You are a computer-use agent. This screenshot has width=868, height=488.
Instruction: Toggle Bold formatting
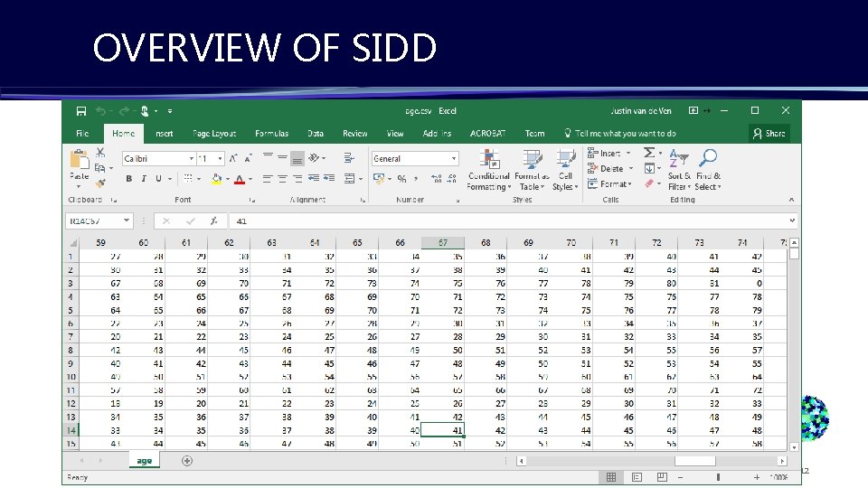click(x=128, y=178)
